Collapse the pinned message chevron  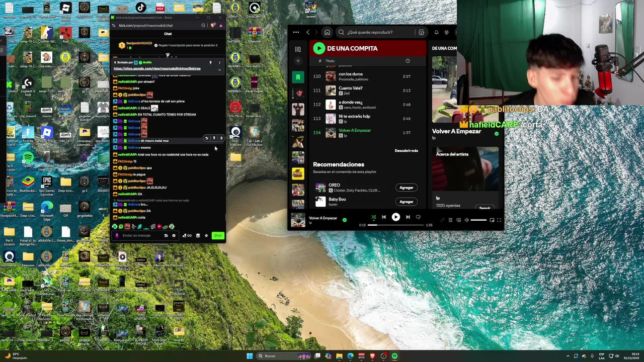[219, 70]
